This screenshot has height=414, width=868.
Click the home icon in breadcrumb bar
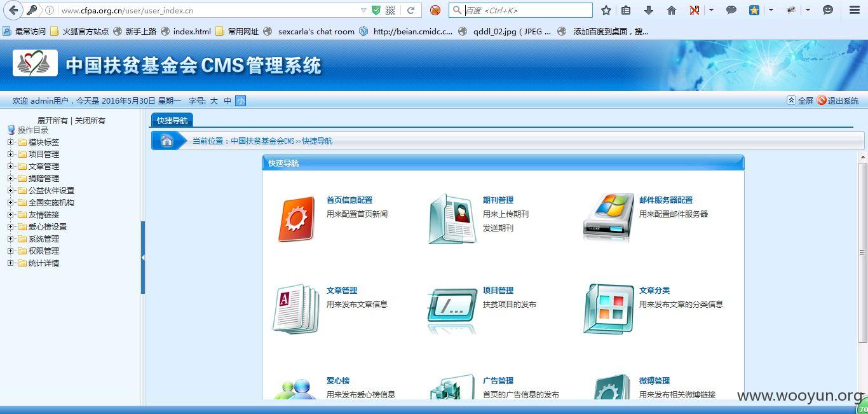[167, 141]
